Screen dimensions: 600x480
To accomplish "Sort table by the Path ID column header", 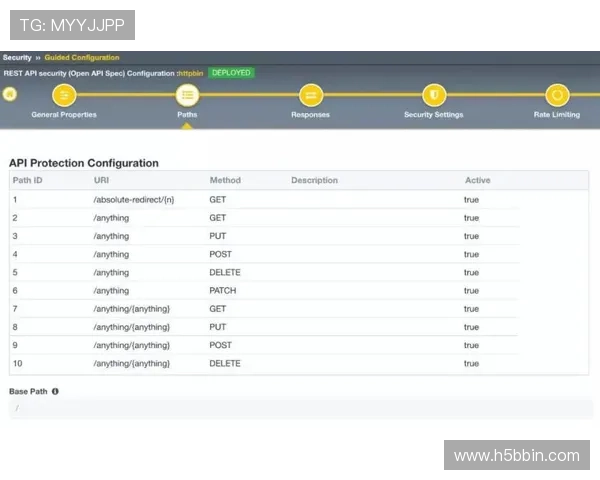I will (x=27, y=180).
